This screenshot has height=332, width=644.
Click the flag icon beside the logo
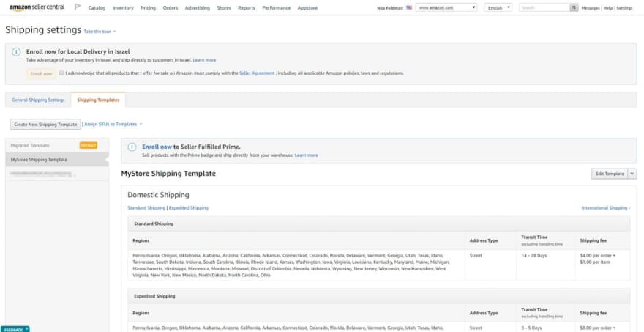pyautogui.click(x=78, y=7)
